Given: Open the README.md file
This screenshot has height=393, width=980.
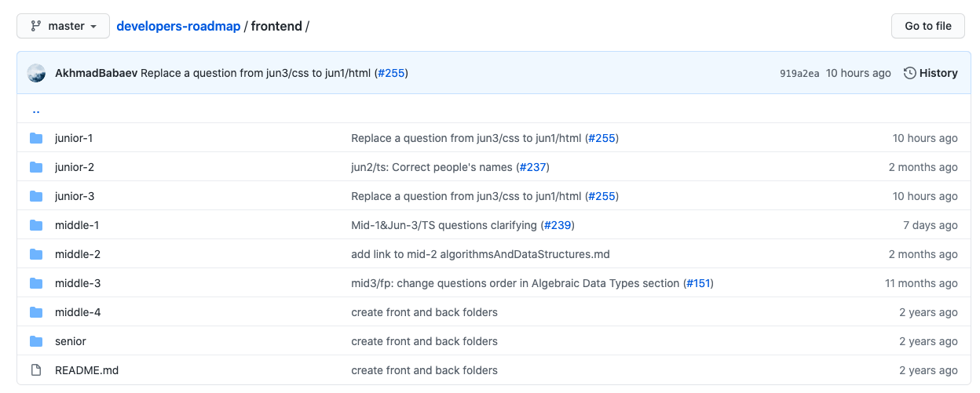Looking at the screenshot, I should pos(86,370).
